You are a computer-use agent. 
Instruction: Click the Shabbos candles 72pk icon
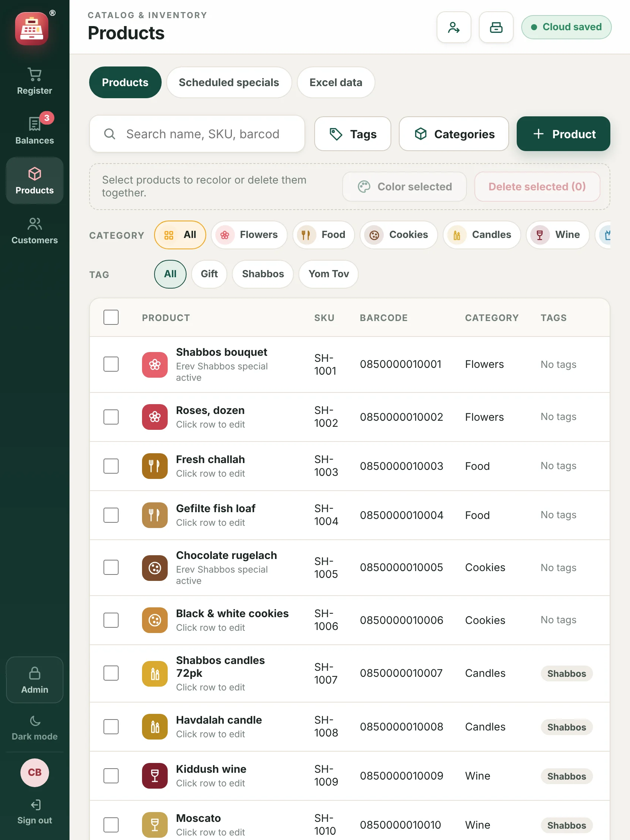pos(155,674)
